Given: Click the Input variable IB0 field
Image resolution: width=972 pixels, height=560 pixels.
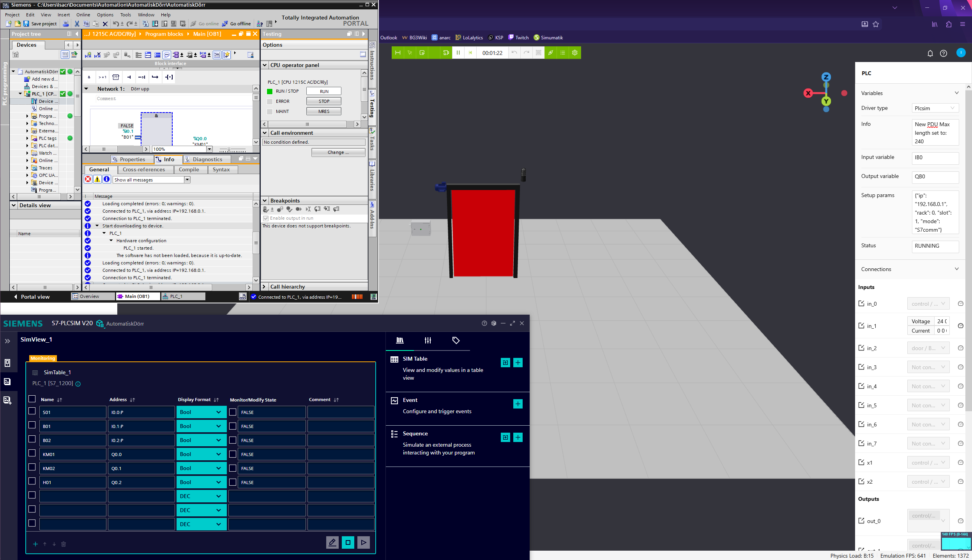Looking at the screenshot, I should click(x=935, y=158).
